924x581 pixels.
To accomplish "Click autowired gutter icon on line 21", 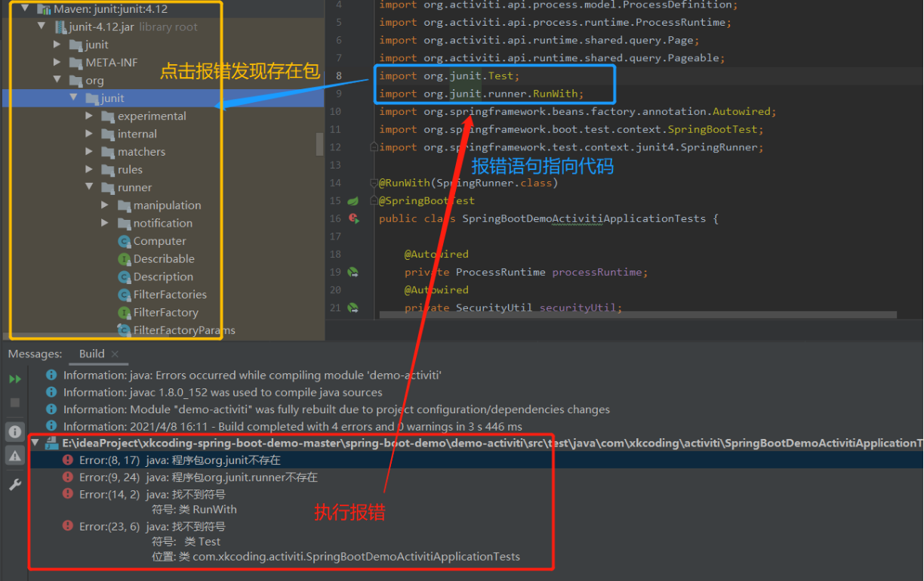I will (353, 307).
